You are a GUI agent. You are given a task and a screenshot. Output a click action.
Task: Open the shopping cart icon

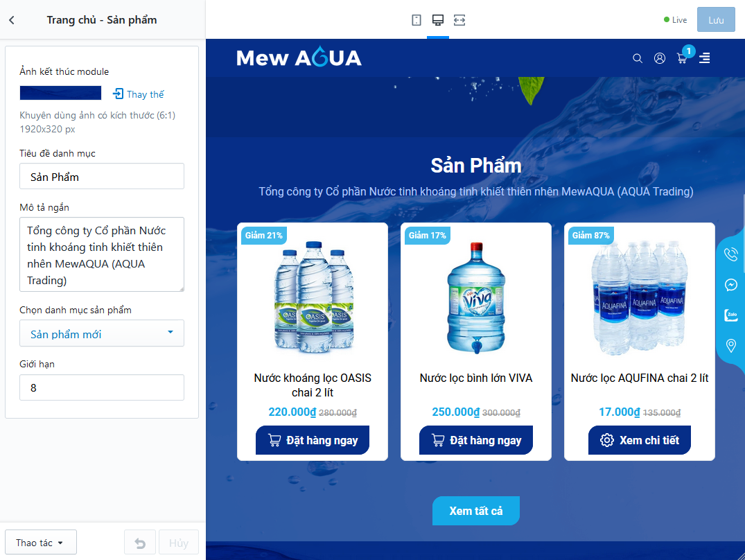(x=682, y=58)
